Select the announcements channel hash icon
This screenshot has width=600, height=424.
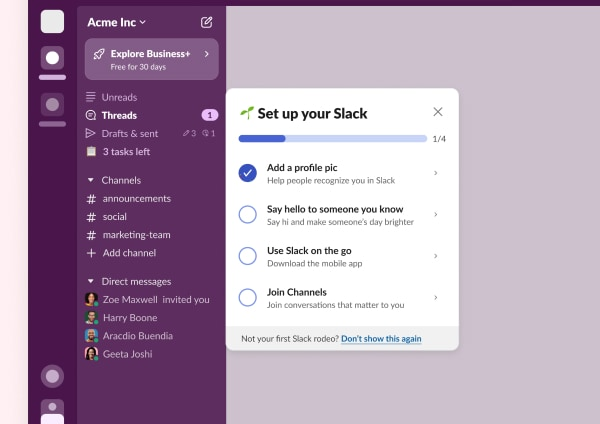click(x=91, y=199)
